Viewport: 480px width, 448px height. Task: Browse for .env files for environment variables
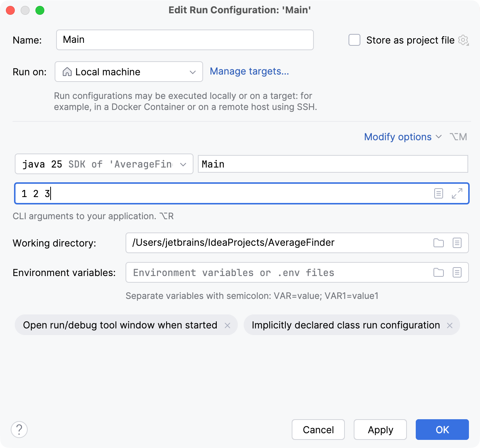coord(438,272)
